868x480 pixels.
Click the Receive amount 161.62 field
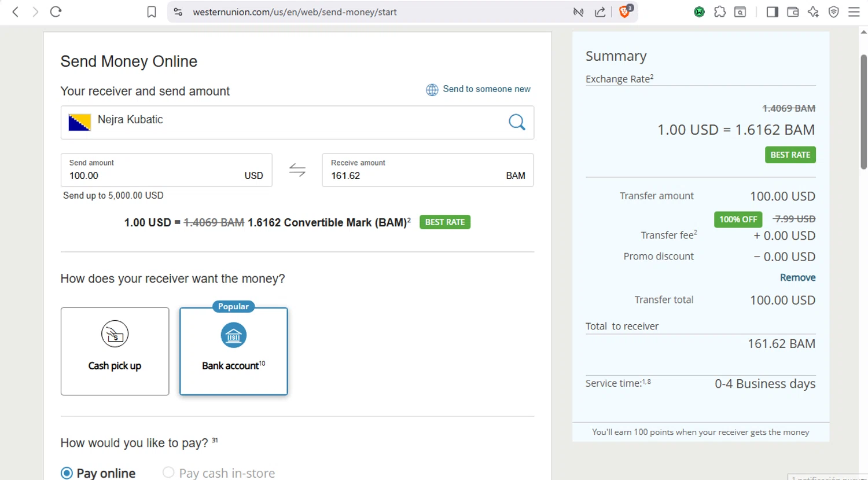[428, 170]
